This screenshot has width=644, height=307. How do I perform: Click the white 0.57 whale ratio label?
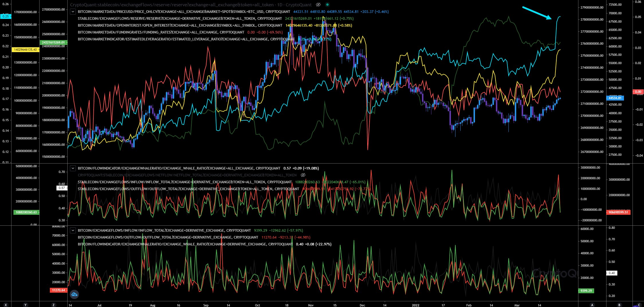pos(62,188)
